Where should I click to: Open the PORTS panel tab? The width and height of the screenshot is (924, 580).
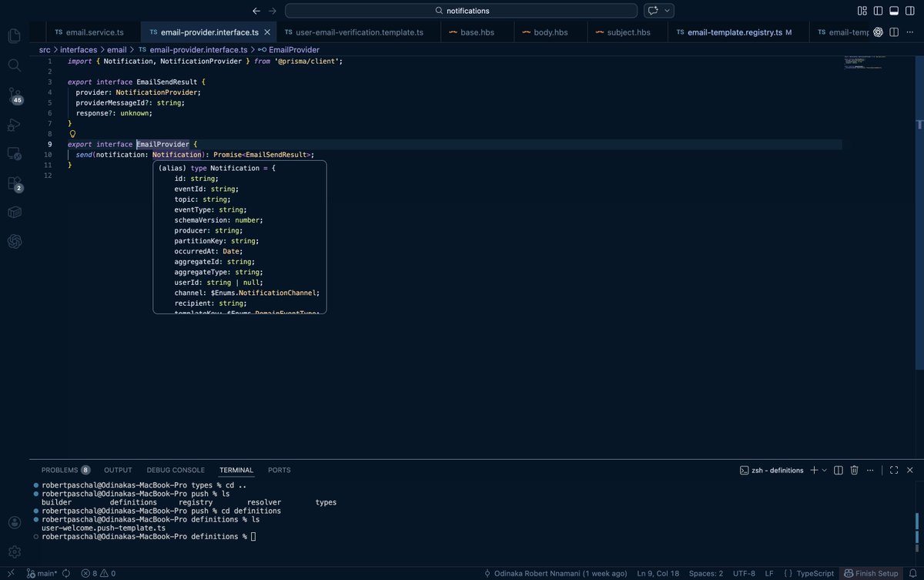[x=280, y=470]
